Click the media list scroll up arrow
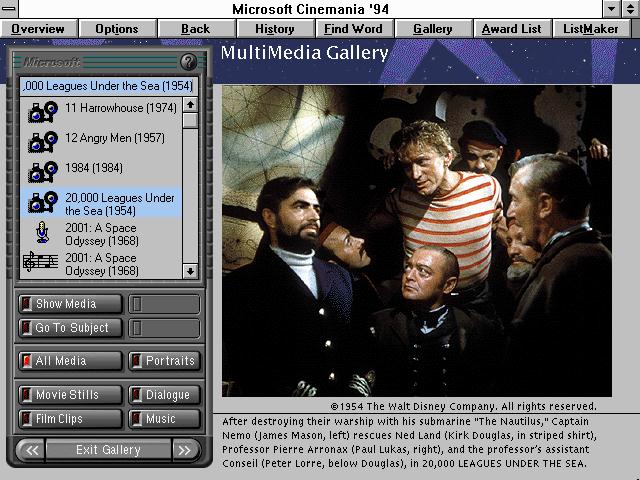Viewport: 640px width, 480px height. click(190, 105)
